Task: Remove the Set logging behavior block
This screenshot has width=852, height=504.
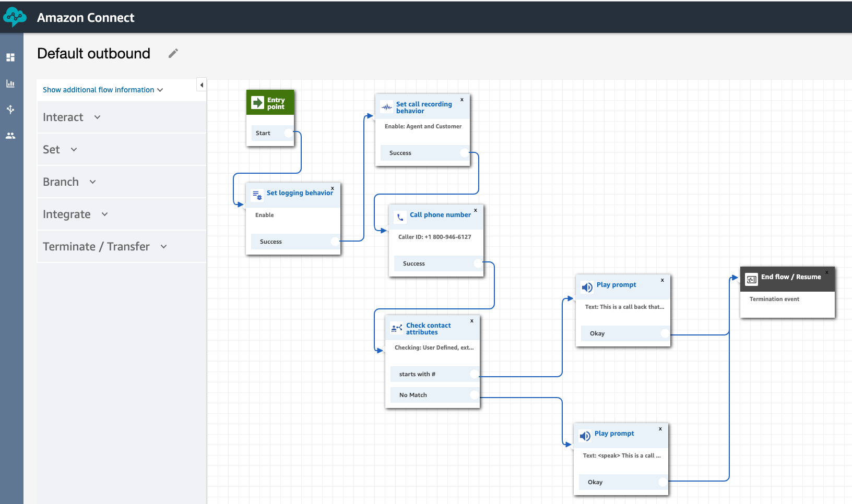Action: [x=333, y=188]
